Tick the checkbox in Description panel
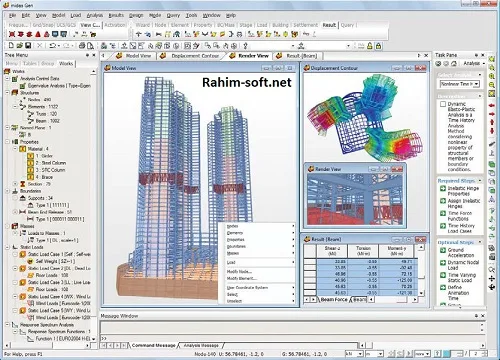 coord(443,104)
